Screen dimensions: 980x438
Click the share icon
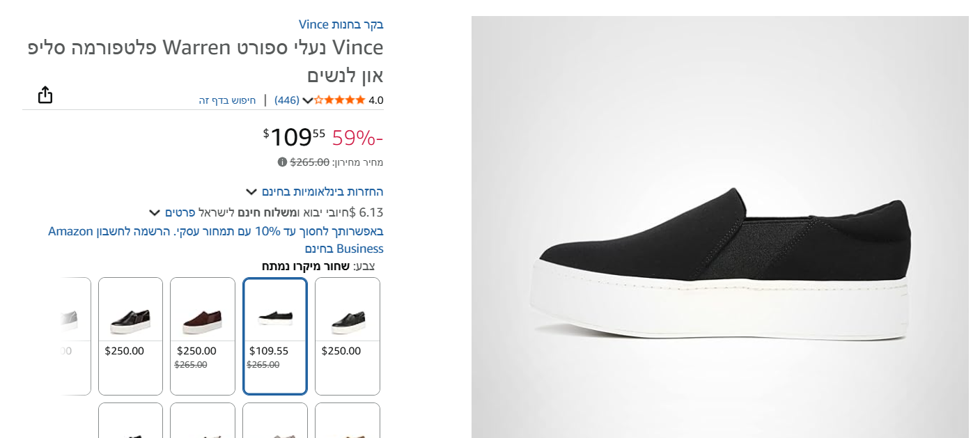click(x=45, y=95)
